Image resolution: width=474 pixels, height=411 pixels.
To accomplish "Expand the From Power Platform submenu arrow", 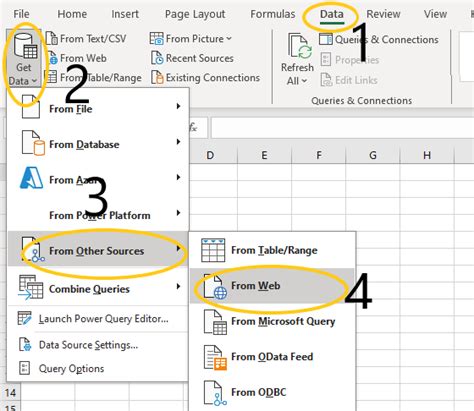I will point(178,213).
